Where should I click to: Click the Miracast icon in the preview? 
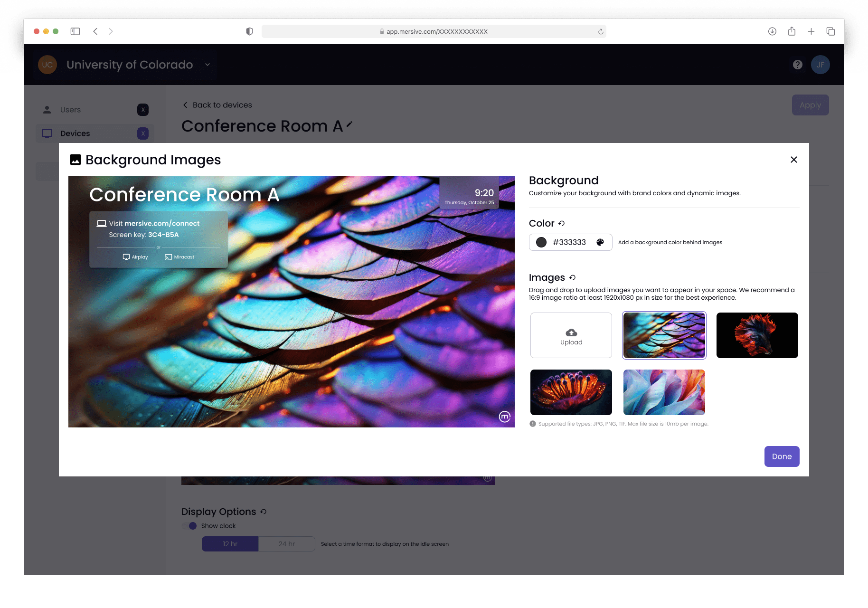coord(169,257)
